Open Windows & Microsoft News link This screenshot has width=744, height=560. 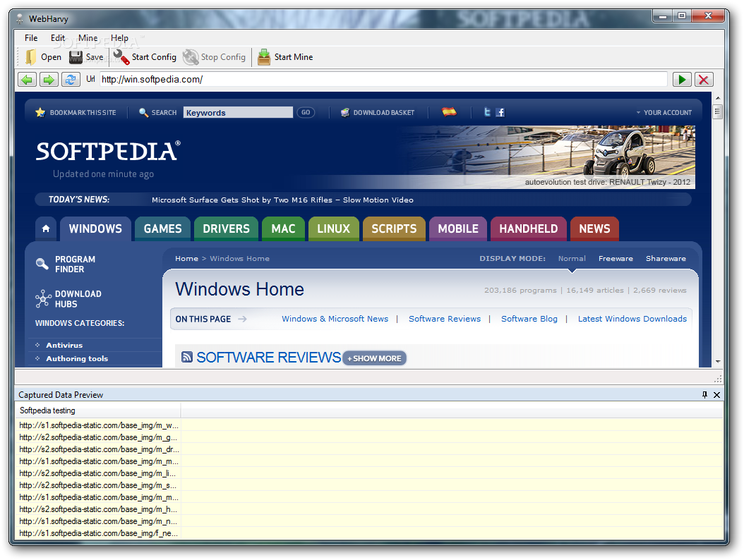(x=335, y=319)
